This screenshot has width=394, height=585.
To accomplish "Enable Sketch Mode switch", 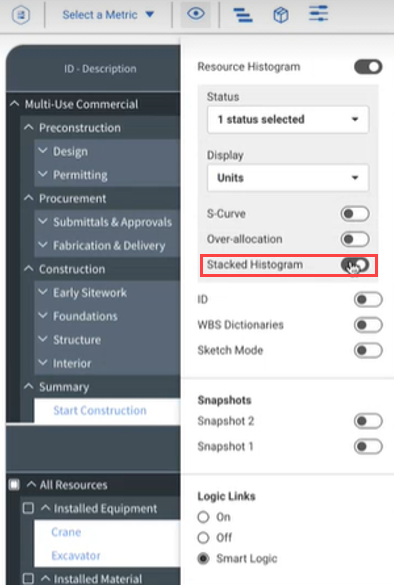I will pos(368,351).
